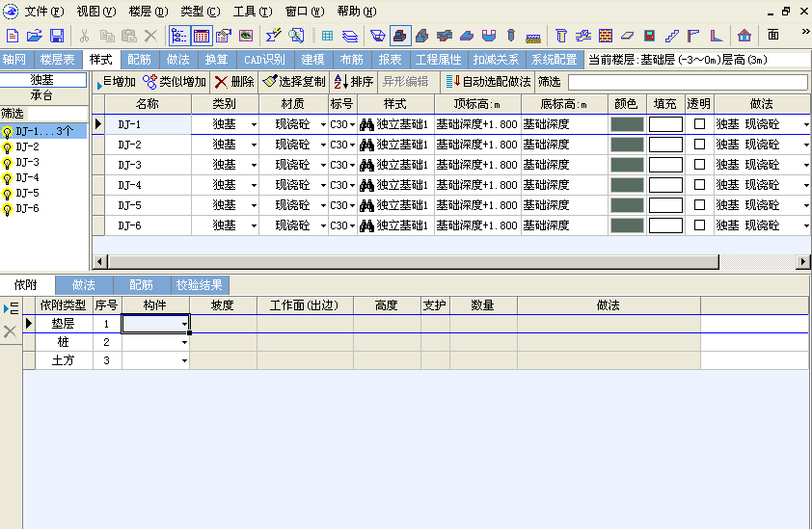Open the material dropdown for DJ-2
812x529 pixels.
pyautogui.click(x=323, y=145)
